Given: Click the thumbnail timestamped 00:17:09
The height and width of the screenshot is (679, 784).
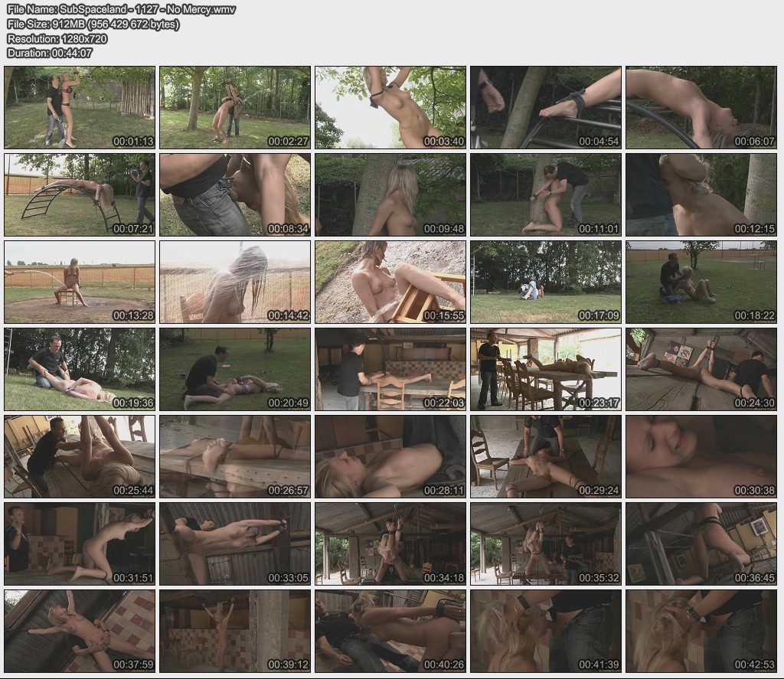Looking at the screenshot, I should [x=545, y=282].
